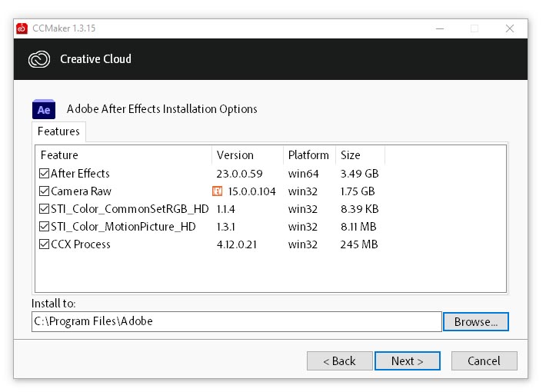Sort by the Version column header
The width and height of the screenshot is (546, 392).
coord(248,155)
